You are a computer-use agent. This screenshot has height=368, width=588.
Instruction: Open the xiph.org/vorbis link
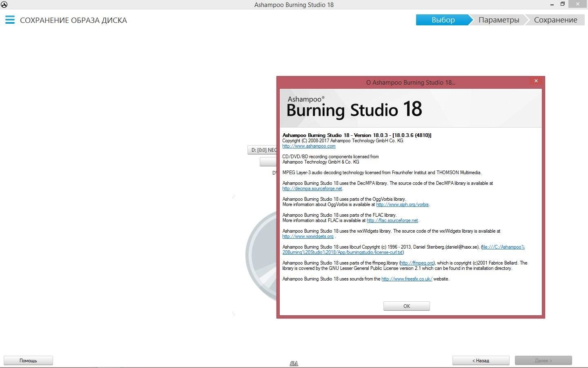(x=402, y=204)
